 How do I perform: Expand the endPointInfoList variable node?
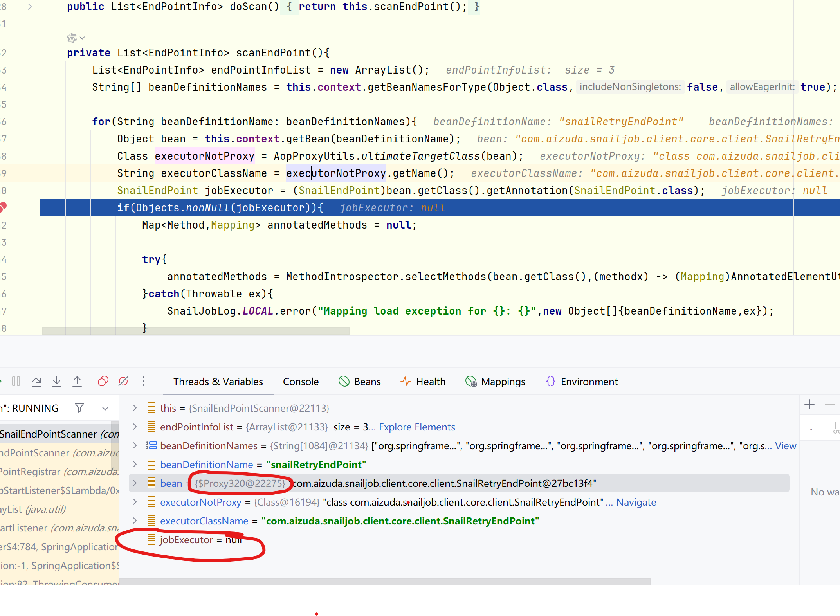(x=135, y=427)
